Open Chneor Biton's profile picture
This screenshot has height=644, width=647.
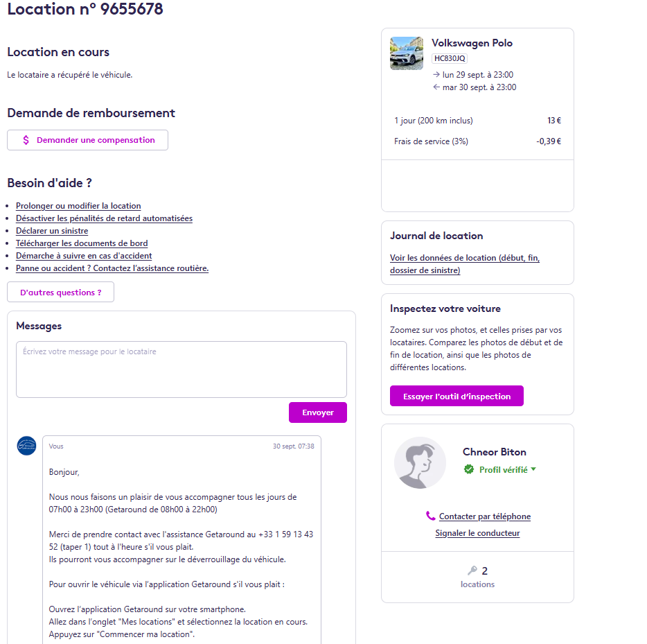click(x=420, y=463)
